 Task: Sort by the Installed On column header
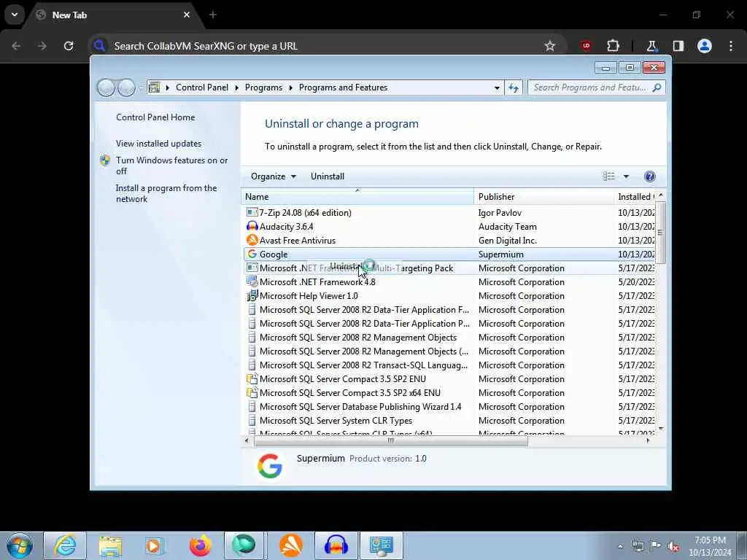pos(635,197)
